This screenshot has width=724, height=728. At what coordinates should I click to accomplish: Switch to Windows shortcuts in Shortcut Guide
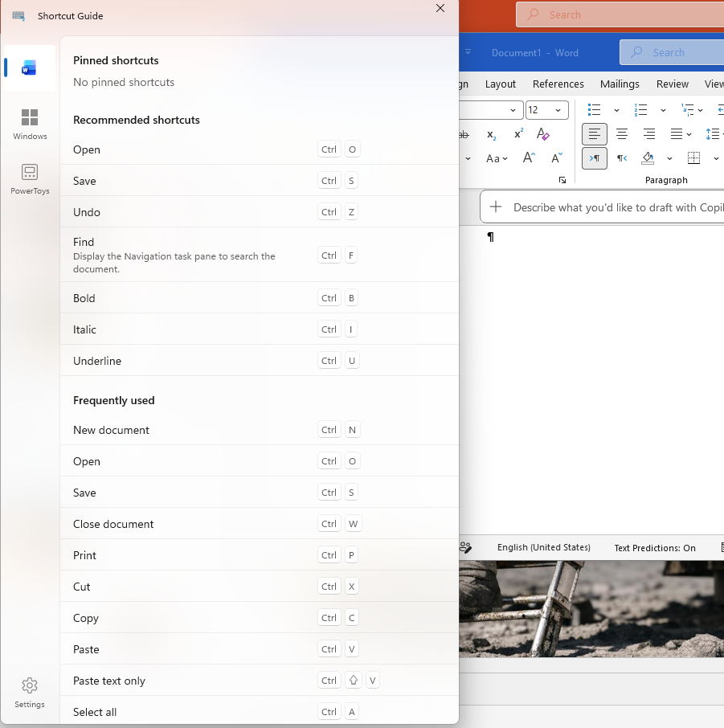30,124
